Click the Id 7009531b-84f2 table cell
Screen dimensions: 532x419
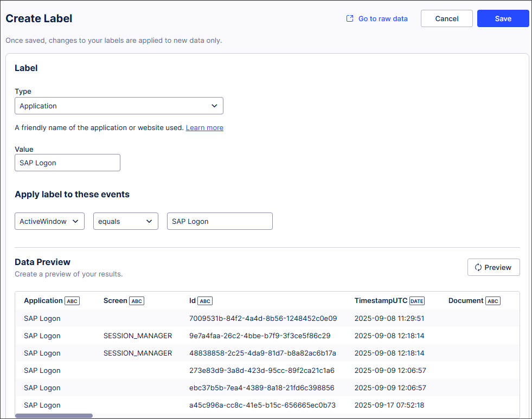pyautogui.click(x=263, y=318)
